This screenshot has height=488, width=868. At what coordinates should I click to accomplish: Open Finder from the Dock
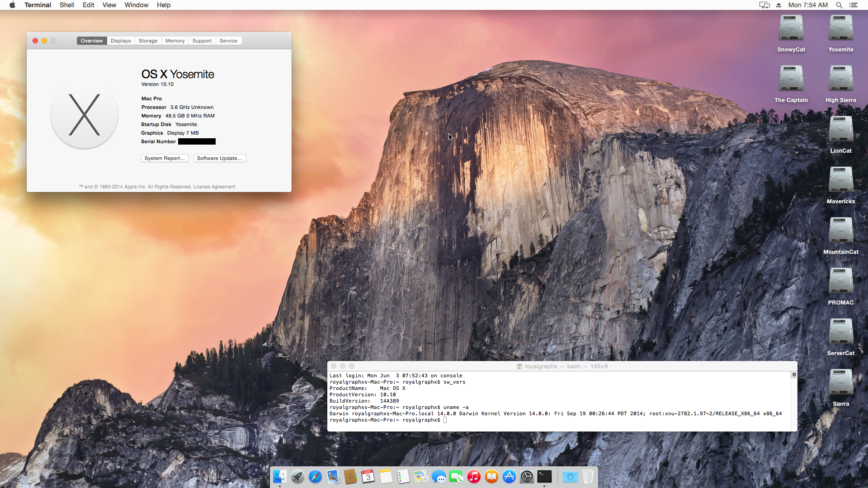tap(280, 476)
